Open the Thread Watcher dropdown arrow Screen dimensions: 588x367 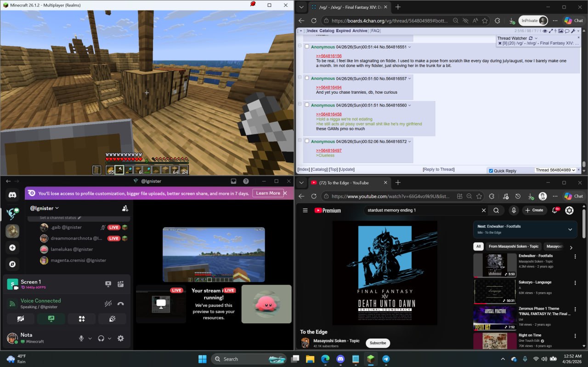(536, 38)
